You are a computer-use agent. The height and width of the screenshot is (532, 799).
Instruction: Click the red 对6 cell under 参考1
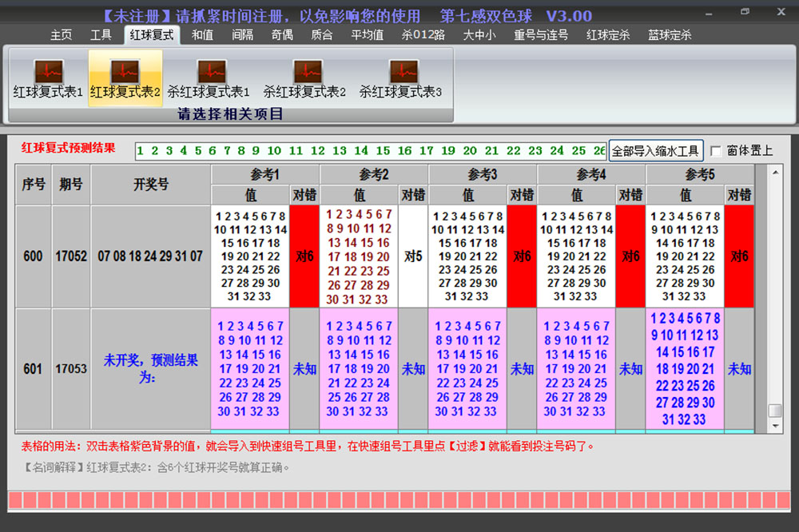pyautogui.click(x=304, y=256)
